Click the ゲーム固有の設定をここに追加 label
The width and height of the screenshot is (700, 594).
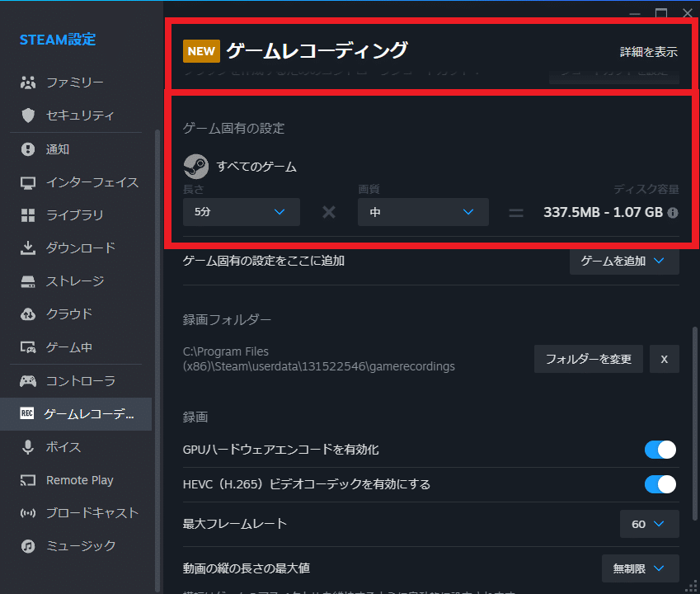(263, 261)
